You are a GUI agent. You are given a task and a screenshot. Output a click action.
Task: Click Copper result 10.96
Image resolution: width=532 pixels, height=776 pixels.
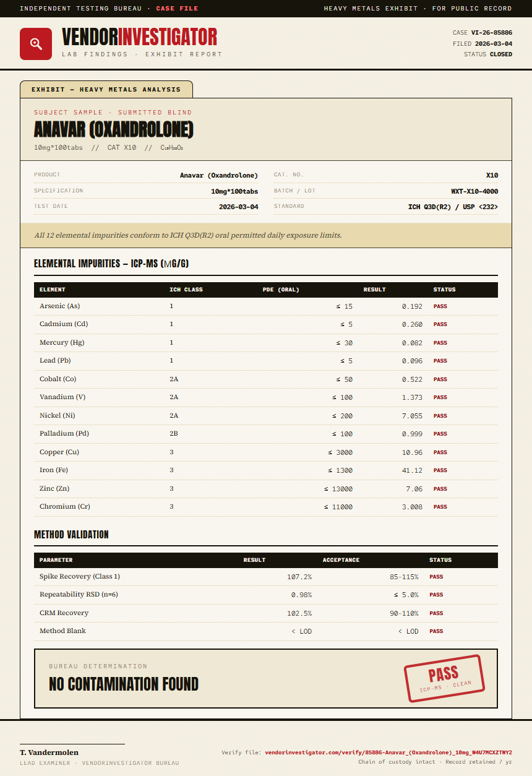point(413,452)
